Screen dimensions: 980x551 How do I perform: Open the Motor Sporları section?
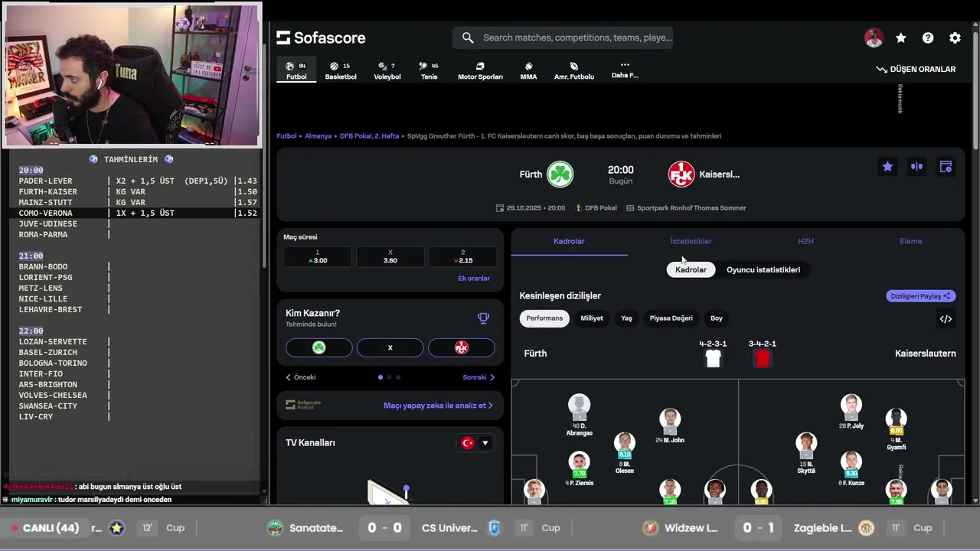(x=480, y=70)
